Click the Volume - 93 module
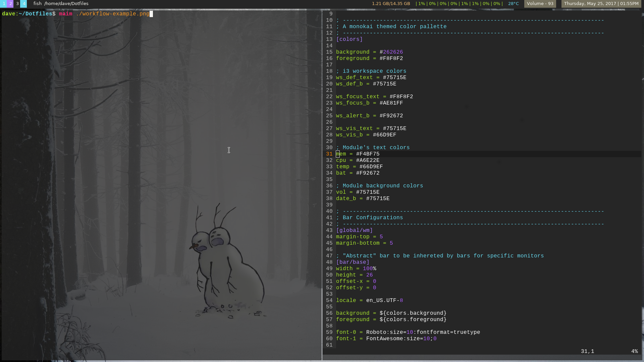Screen dimensions: 644x362 (x=540, y=4)
